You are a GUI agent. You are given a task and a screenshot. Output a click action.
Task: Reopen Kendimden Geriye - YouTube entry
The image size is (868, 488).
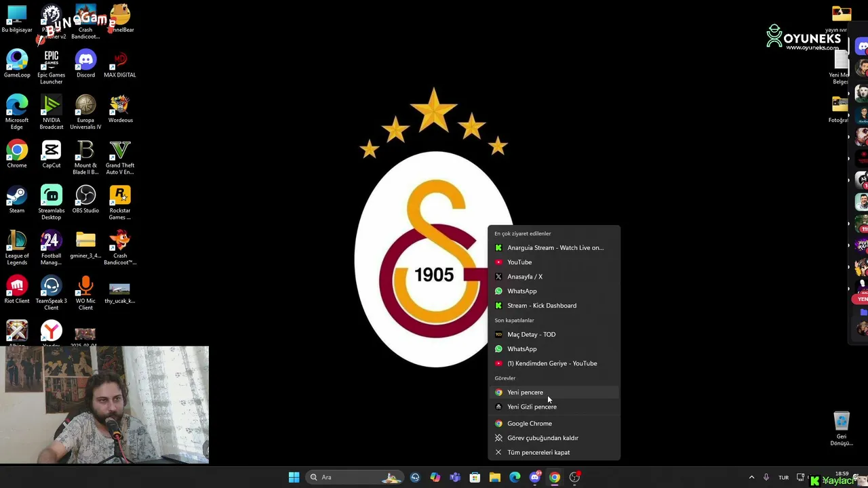tap(554, 363)
